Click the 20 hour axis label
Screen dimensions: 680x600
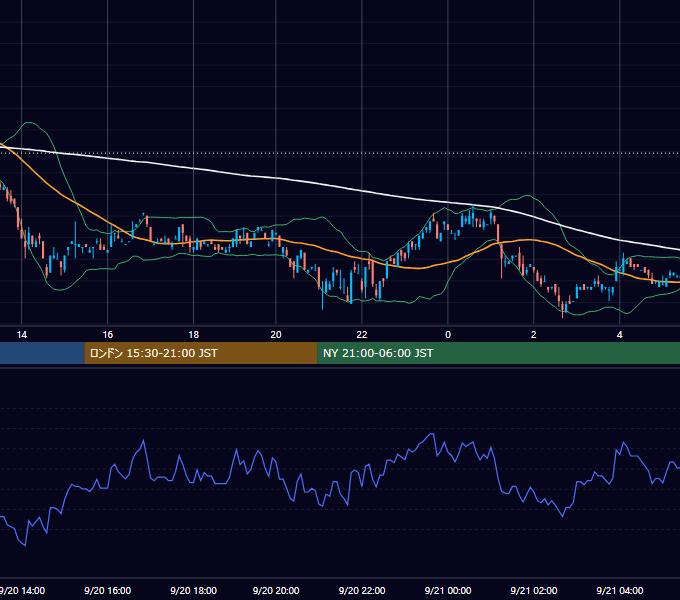click(276, 335)
